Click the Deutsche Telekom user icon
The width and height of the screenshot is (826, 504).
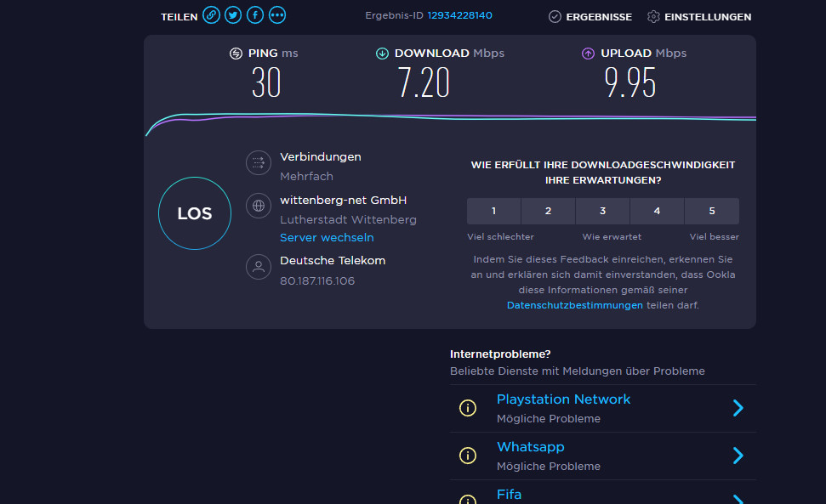(258, 267)
